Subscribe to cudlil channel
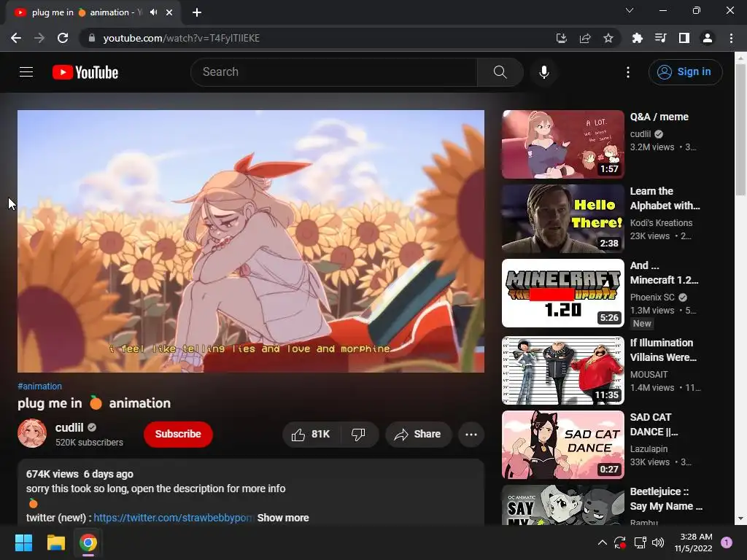Image resolution: width=747 pixels, height=560 pixels. 178,434
